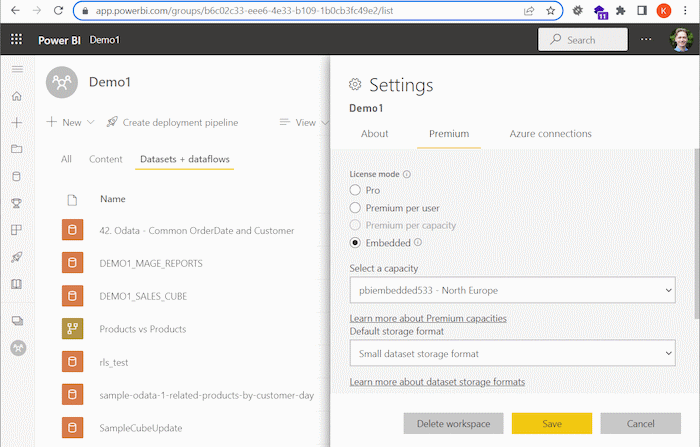Open Learn book icon in sidebar
Screen dimensions: 700x447
click(x=17, y=284)
